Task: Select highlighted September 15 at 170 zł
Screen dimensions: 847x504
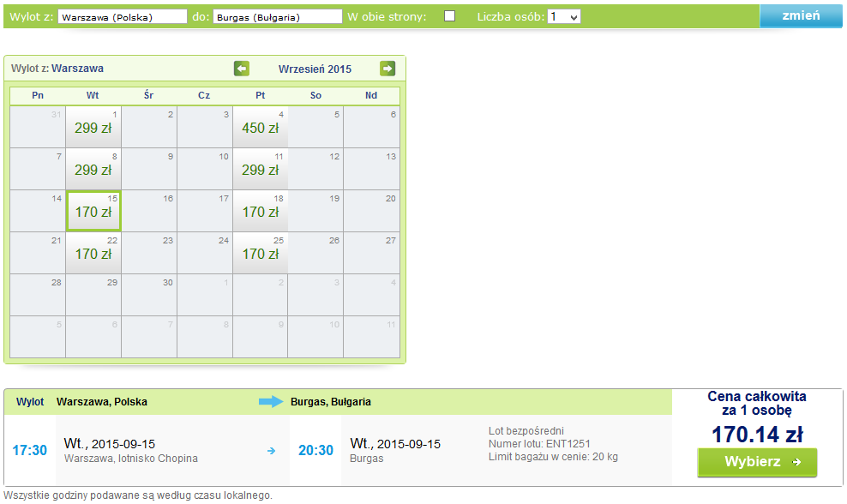Action: [x=93, y=211]
